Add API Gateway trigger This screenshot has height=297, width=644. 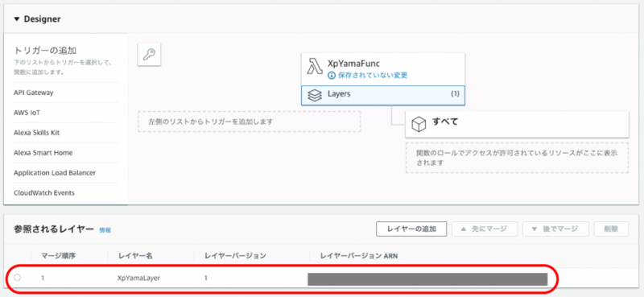(x=34, y=93)
